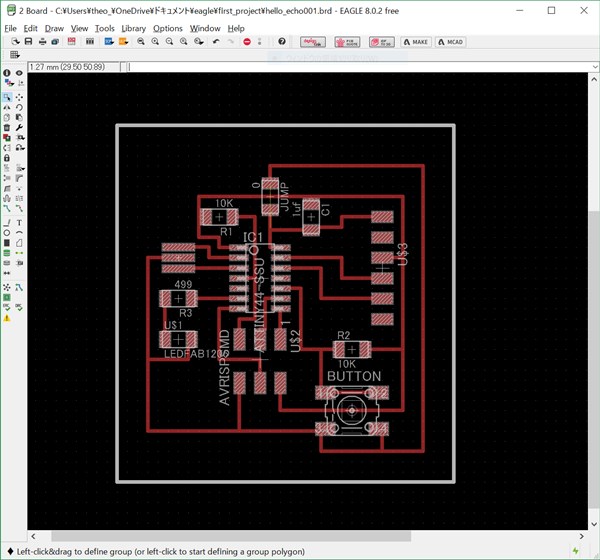600x560 pixels.
Task: Open the command line history dropdown
Action: (595, 67)
